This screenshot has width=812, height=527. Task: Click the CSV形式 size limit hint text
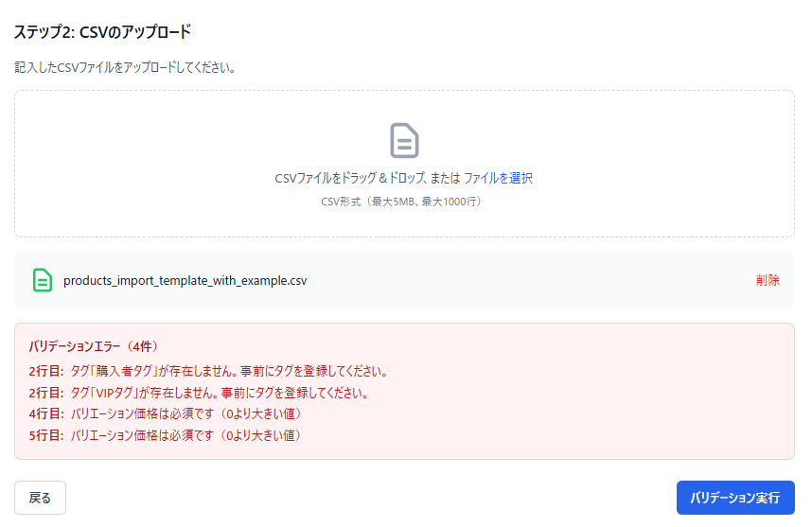404,202
